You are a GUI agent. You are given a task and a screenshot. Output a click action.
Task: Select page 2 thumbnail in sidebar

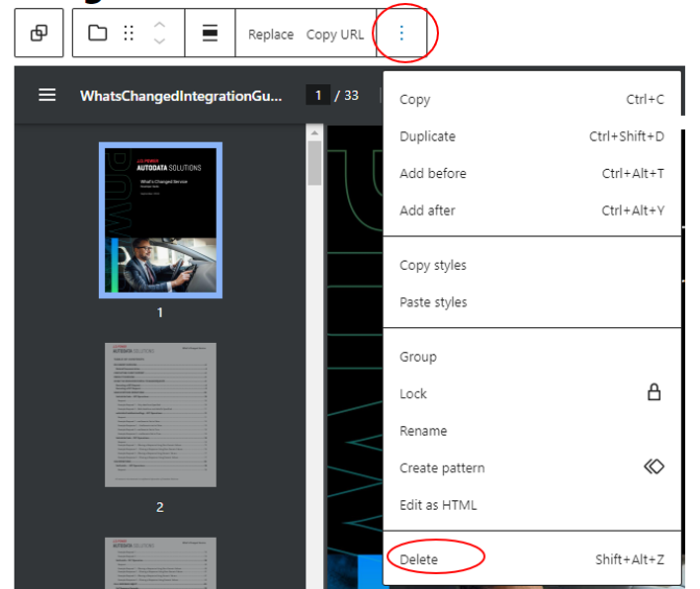(x=160, y=415)
